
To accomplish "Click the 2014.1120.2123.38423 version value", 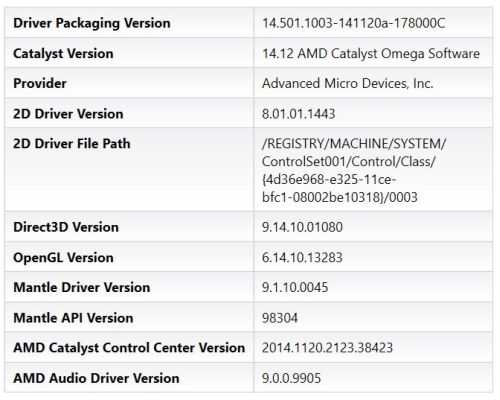I will (x=327, y=348).
